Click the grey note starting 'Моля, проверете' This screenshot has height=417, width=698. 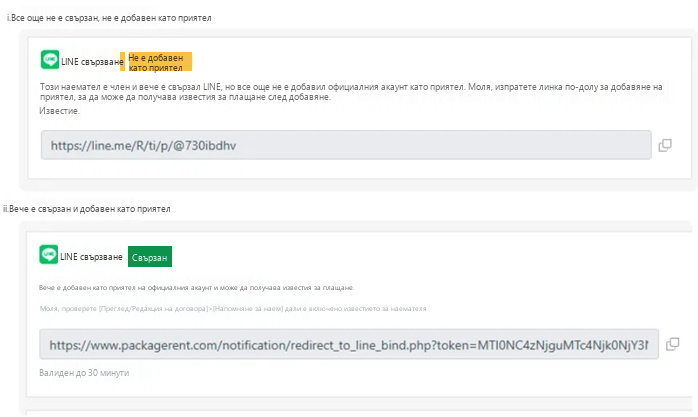pos(233,308)
